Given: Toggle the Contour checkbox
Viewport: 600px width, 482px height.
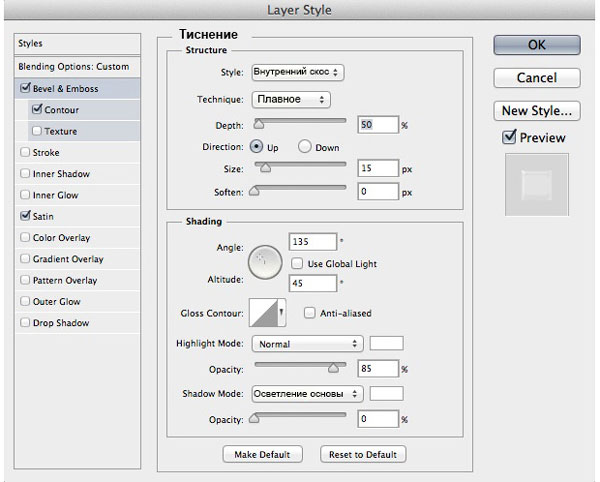Looking at the screenshot, I should tap(37, 109).
